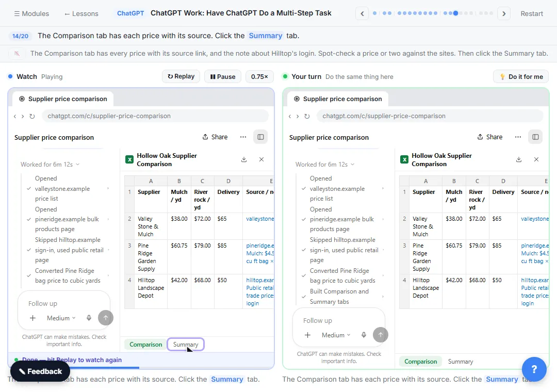Download the spreadsheet in Watch panel

point(243,159)
